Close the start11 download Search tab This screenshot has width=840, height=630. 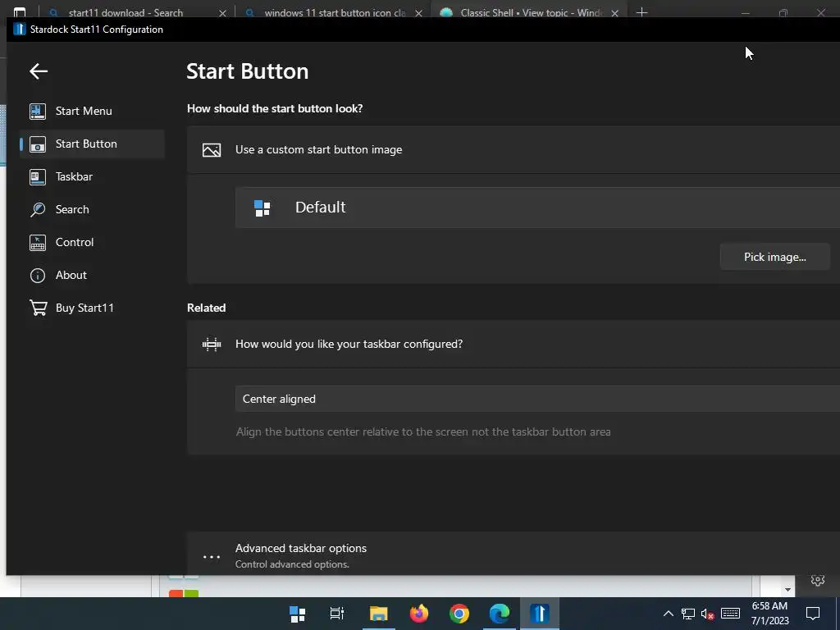[x=223, y=13]
